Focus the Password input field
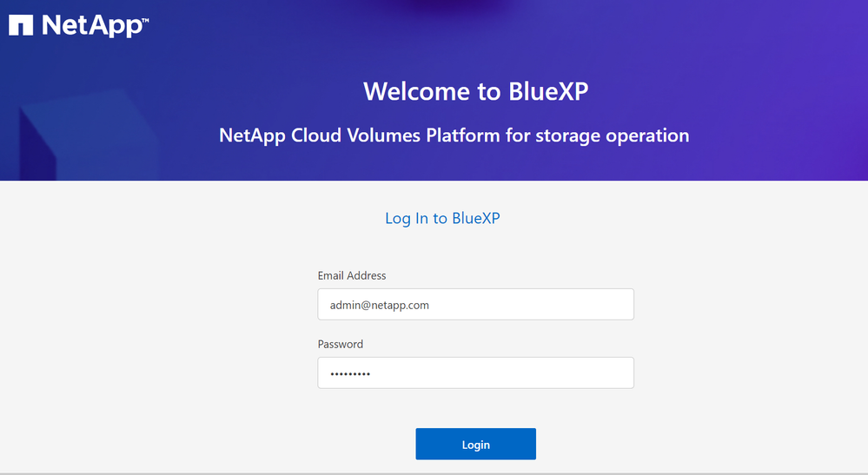The image size is (868, 475). pyautogui.click(x=475, y=373)
